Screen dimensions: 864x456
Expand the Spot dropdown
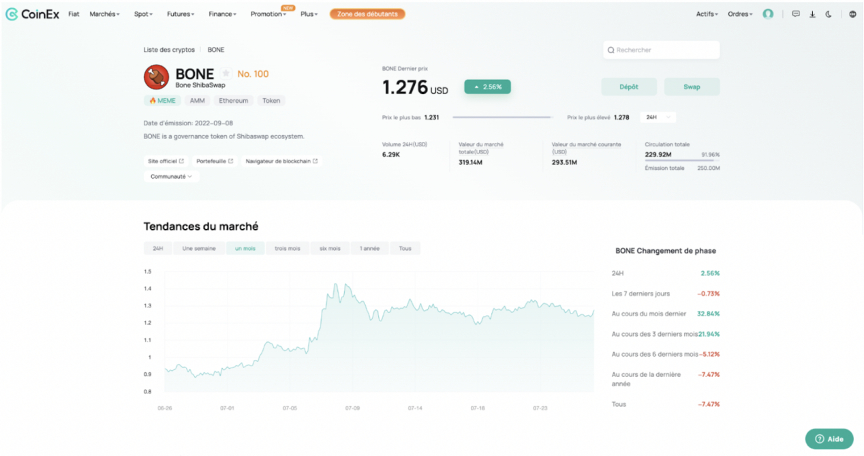click(143, 14)
